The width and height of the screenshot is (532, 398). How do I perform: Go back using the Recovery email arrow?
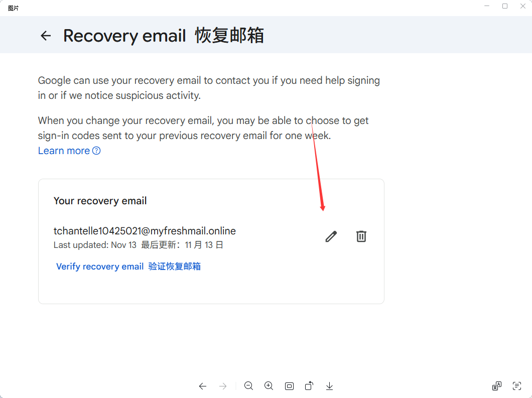pyautogui.click(x=46, y=36)
